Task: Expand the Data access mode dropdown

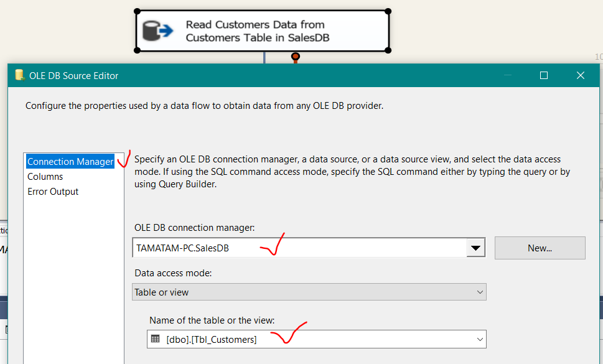Action: (x=480, y=291)
